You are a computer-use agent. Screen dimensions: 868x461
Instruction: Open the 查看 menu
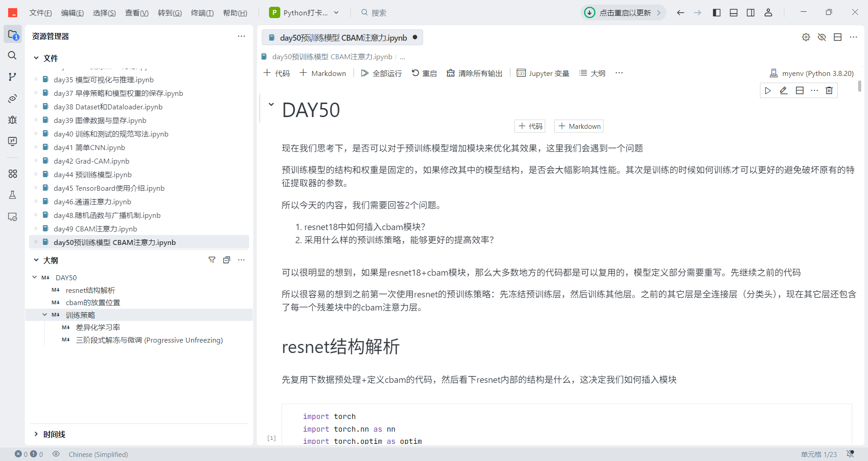coord(137,13)
